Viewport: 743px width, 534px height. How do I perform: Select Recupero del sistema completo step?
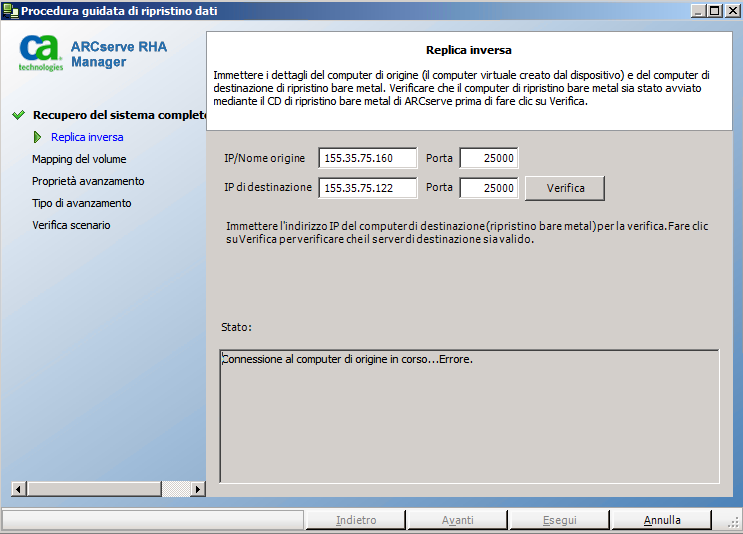click(x=119, y=115)
